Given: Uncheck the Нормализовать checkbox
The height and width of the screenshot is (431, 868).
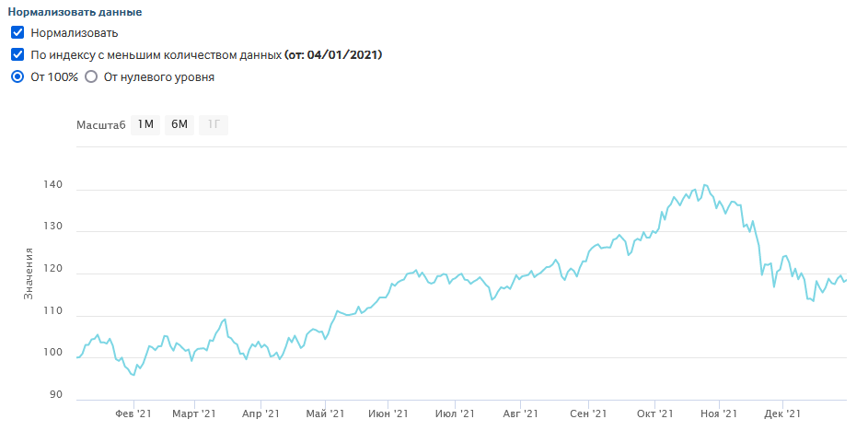Looking at the screenshot, I should [x=17, y=33].
